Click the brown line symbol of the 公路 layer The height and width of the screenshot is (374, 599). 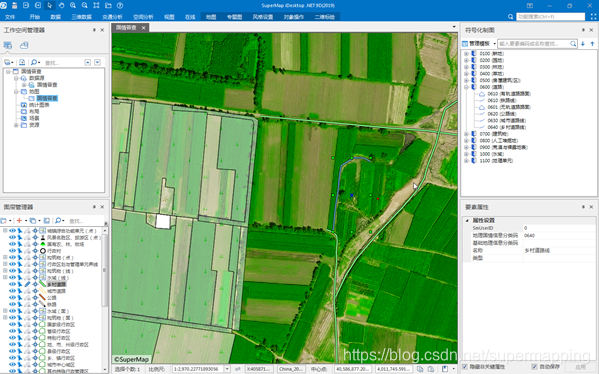point(43,298)
